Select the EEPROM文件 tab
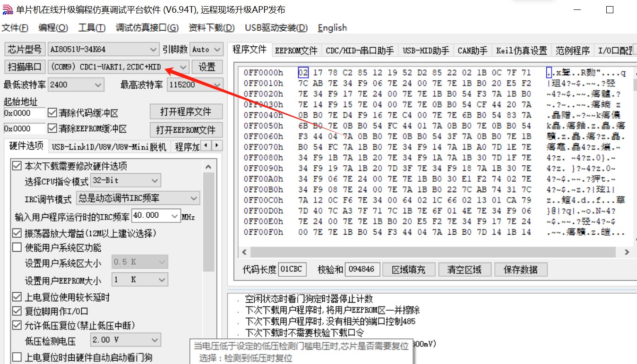The height and width of the screenshot is (364, 637). [296, 51]
